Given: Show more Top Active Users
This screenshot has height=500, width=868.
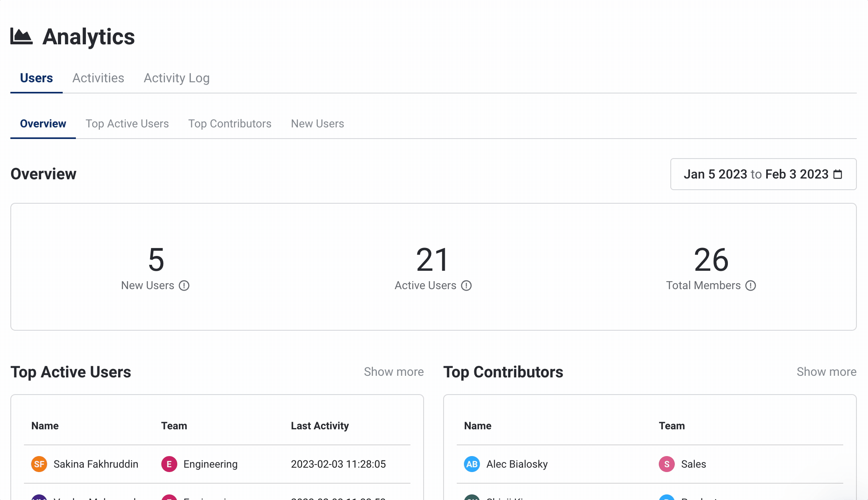Looking at the screenshot, I should tap(394, 372).
